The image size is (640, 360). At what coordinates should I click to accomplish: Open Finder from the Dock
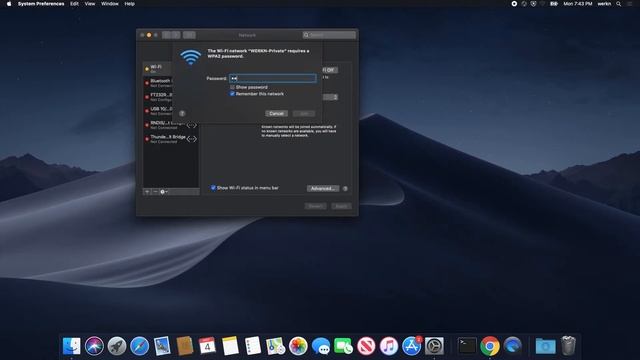71,346
